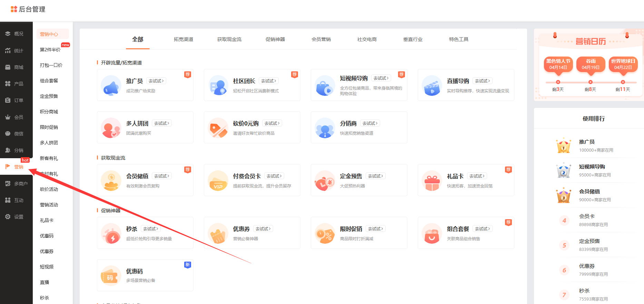Open the 订单 orders sidebar item
Viewport: 644px width, 304px height.
point(14,100)
